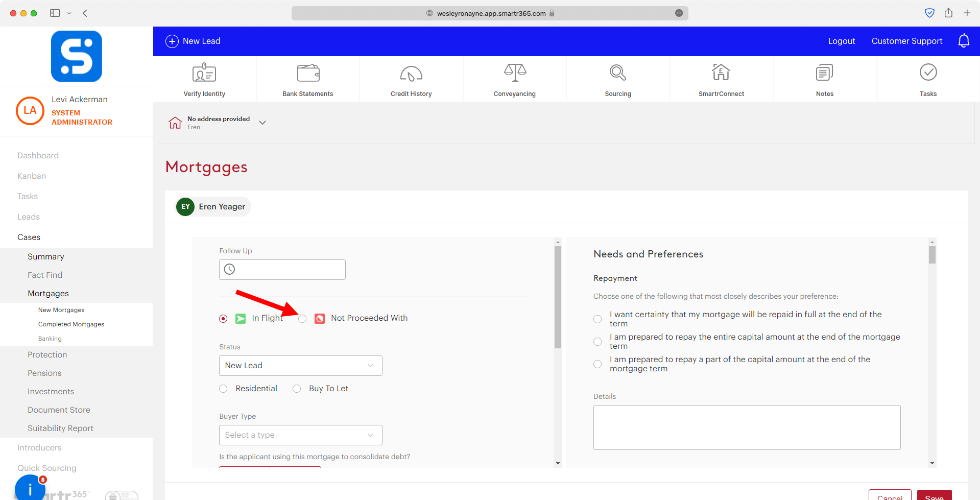Open Notes icon

tap(825, 73)
